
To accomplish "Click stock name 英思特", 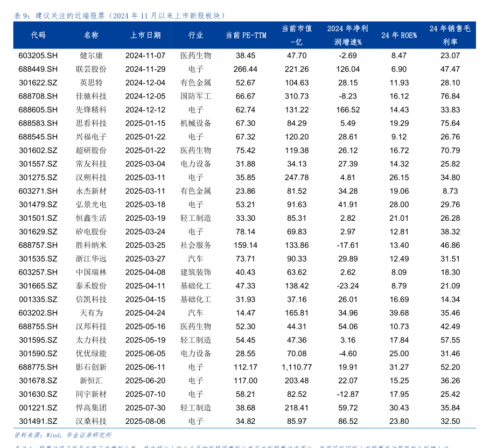I will pyautogui.click(x=91, y=82).
